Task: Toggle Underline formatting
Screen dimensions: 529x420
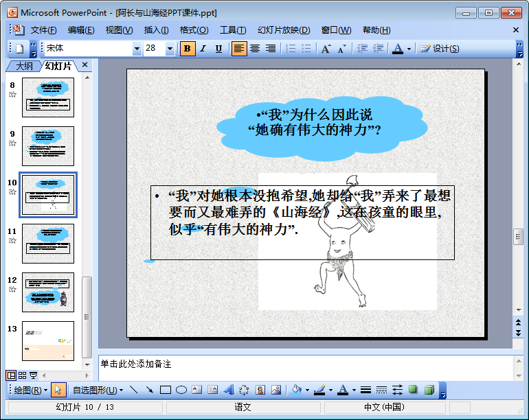Action: [x=218, y=49]
